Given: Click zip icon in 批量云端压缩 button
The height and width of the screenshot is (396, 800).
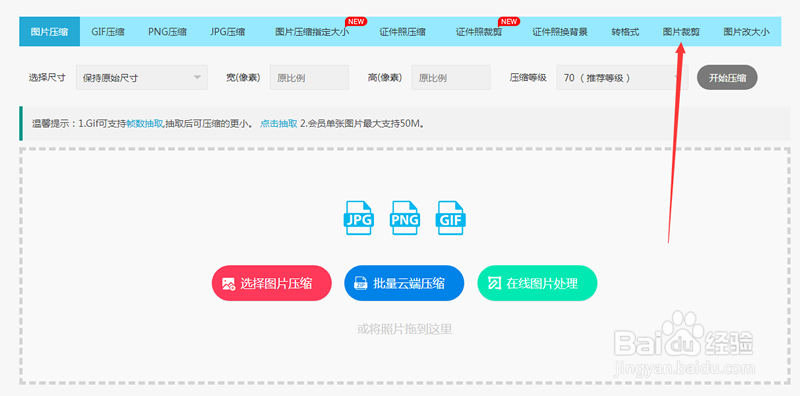Looking at the screenshot, I should pos(361,284).
